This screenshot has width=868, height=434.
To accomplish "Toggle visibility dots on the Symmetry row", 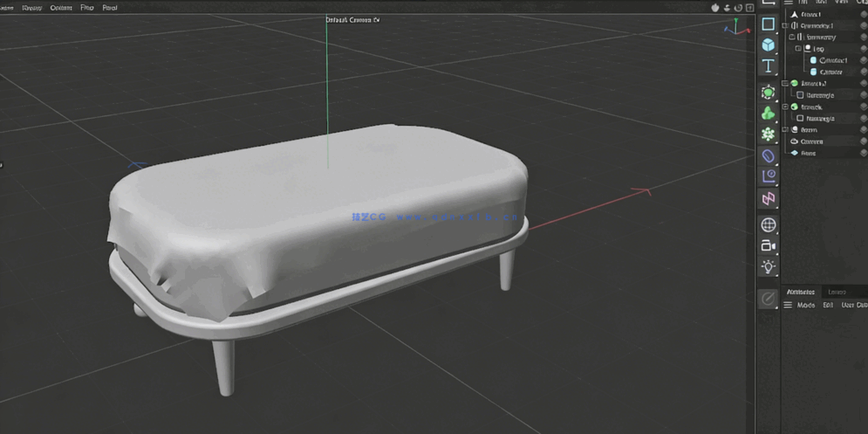I will click(863, 38).
